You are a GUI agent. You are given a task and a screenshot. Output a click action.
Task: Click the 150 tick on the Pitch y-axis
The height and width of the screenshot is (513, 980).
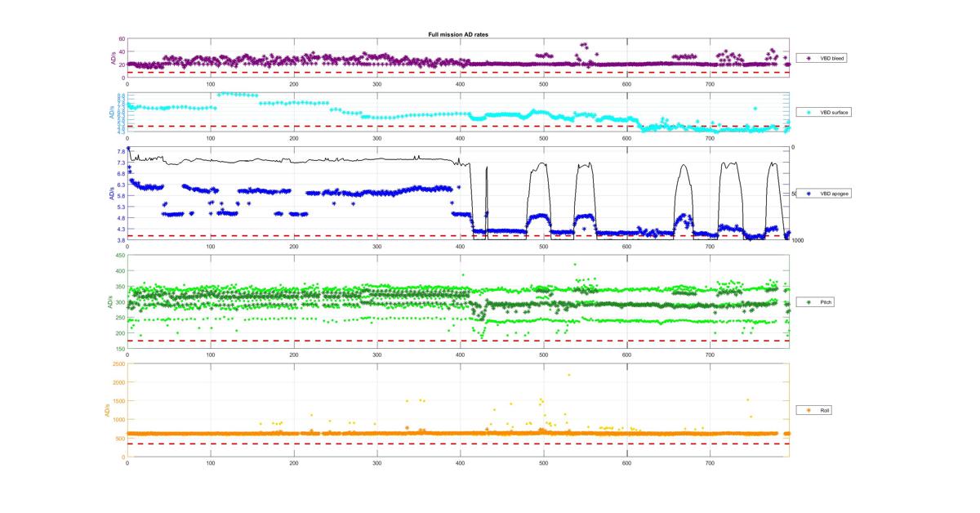coord(120,349)
